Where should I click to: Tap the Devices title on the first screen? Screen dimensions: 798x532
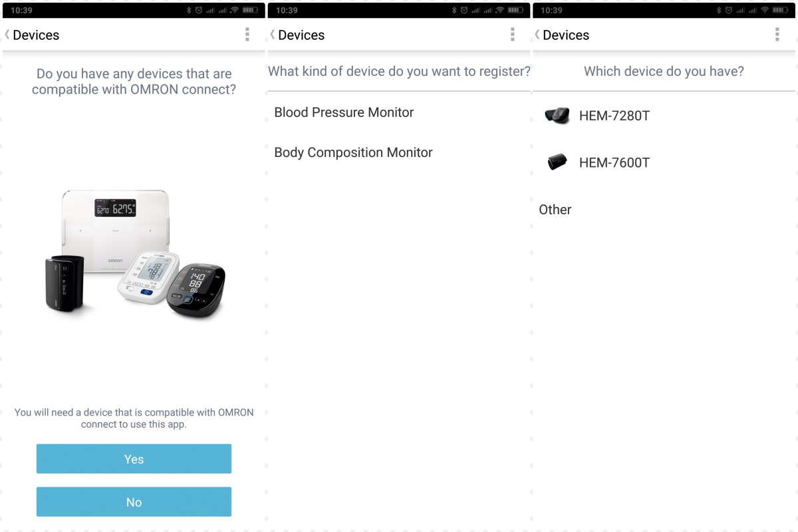click(x=36, y=35)
